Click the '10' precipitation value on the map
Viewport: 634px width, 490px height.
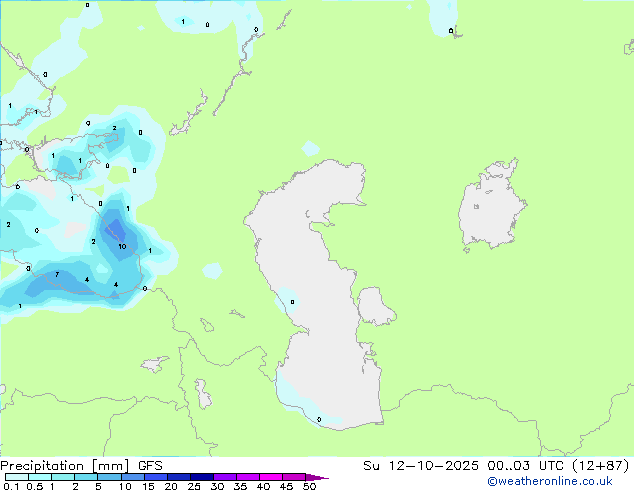point(123,246)
